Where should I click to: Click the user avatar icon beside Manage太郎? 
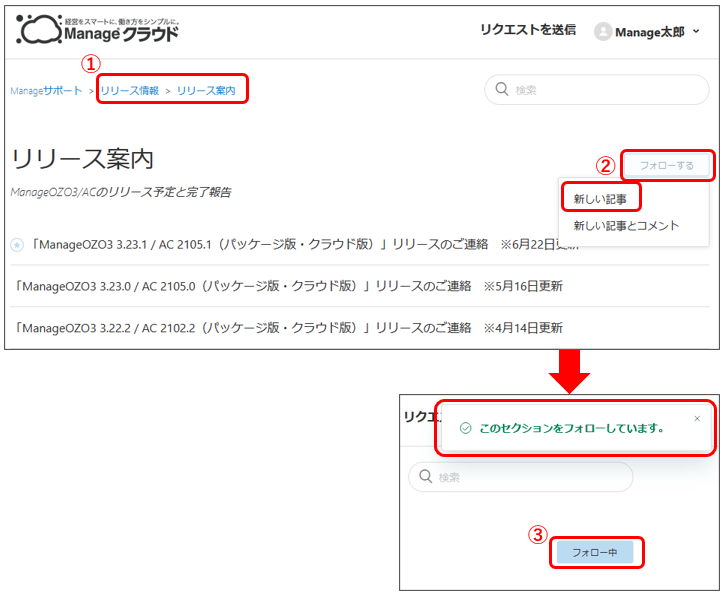(x=602, y=32)
